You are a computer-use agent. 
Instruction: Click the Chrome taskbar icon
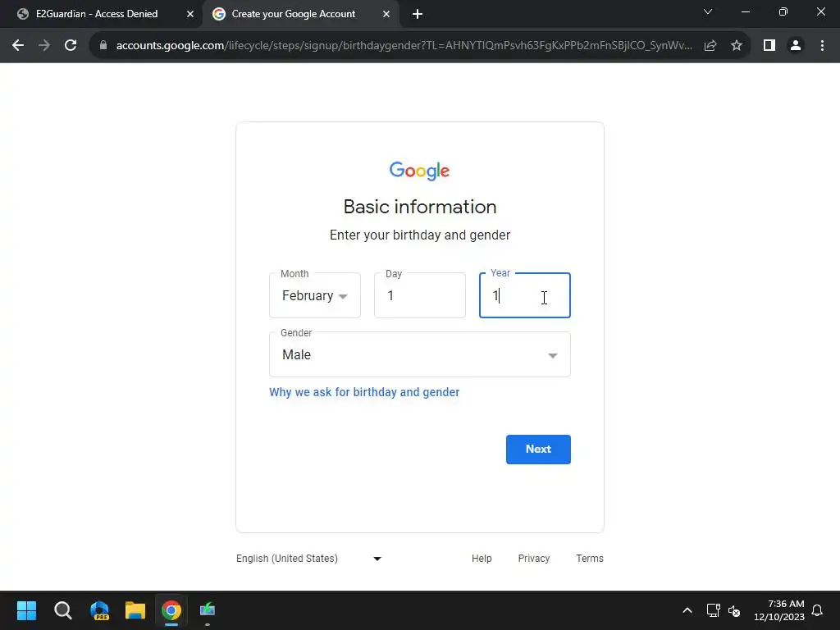[171, 610]
